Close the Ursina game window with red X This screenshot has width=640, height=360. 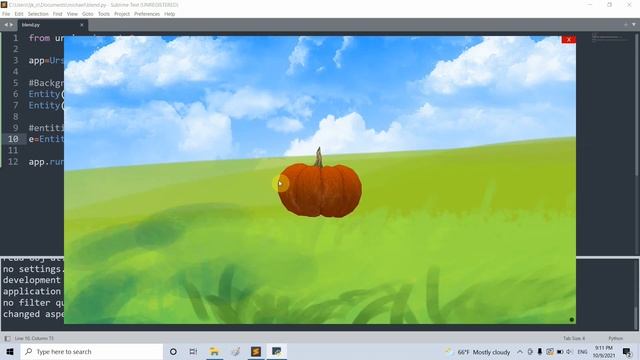569,40
